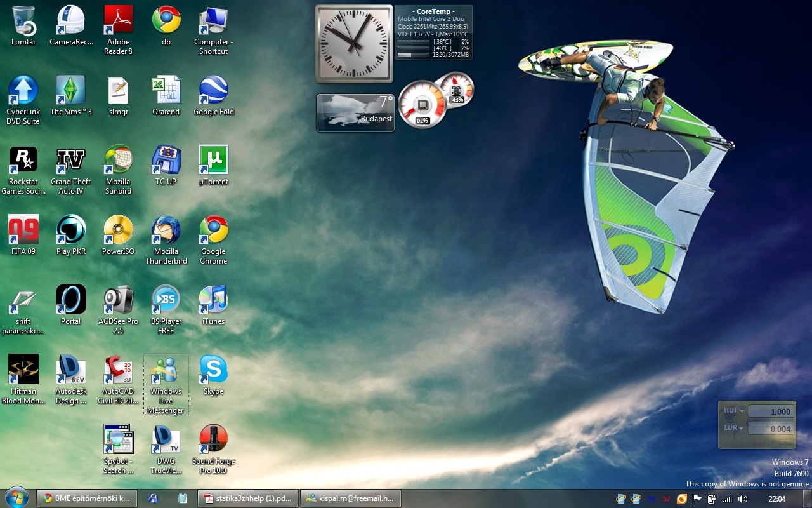
Task: Launch CyberLink DVD Suite
Action: coord(23,100)
